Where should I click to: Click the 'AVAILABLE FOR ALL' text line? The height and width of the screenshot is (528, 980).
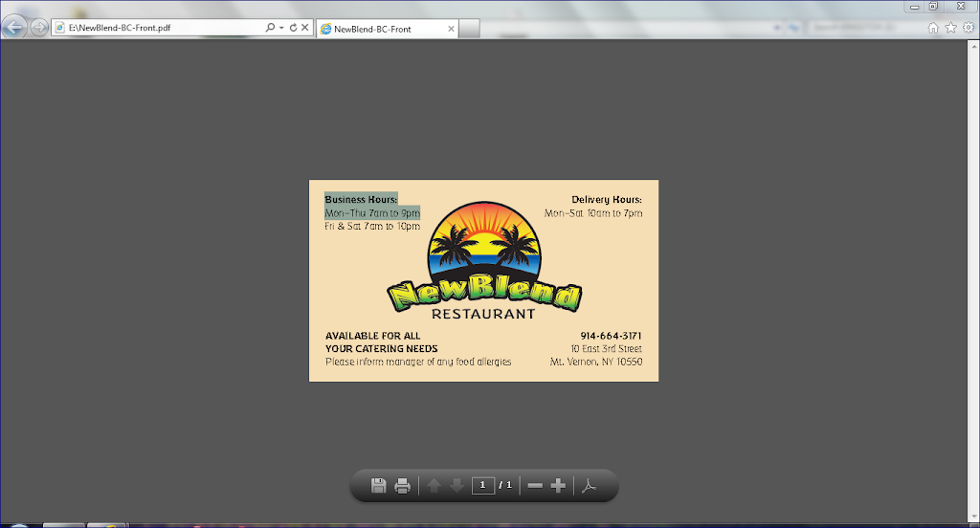coord(373,336)
